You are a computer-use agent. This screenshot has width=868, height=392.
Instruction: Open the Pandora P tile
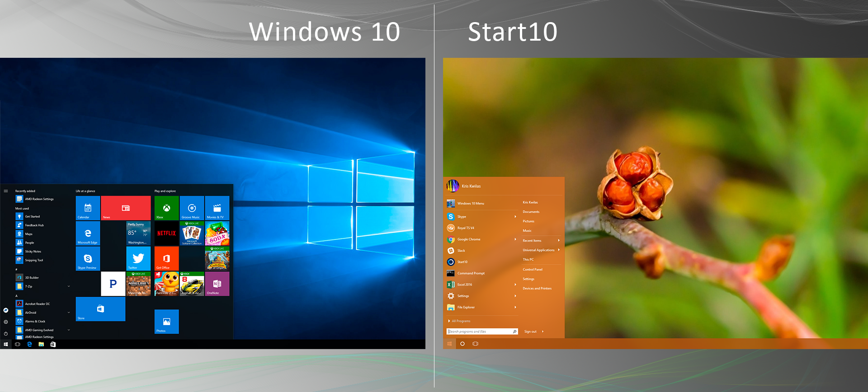(x=113, y=284)
